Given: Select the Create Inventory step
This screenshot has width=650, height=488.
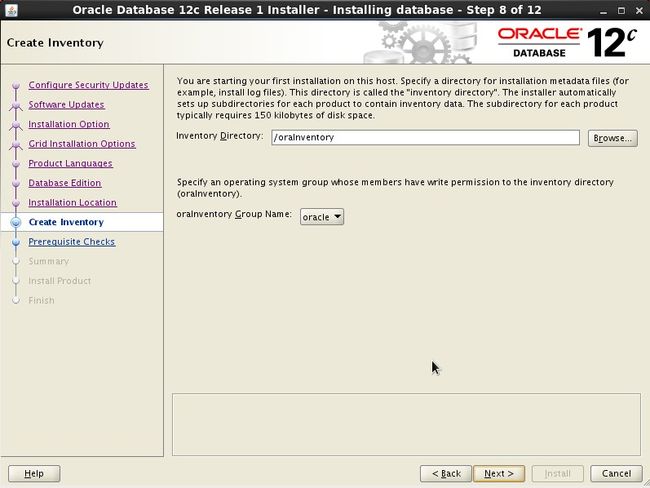Looking at the screenshot, I should coord(66,222).
